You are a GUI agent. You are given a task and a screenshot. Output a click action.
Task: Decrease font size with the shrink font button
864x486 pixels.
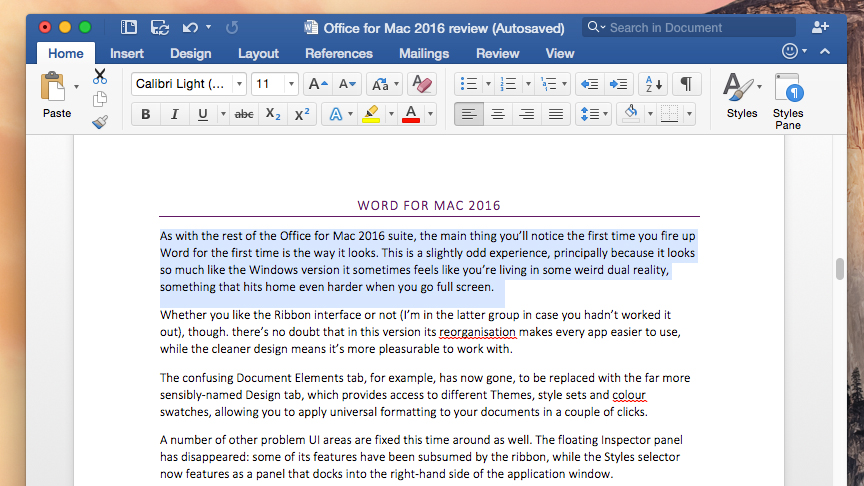pos(347,84)
